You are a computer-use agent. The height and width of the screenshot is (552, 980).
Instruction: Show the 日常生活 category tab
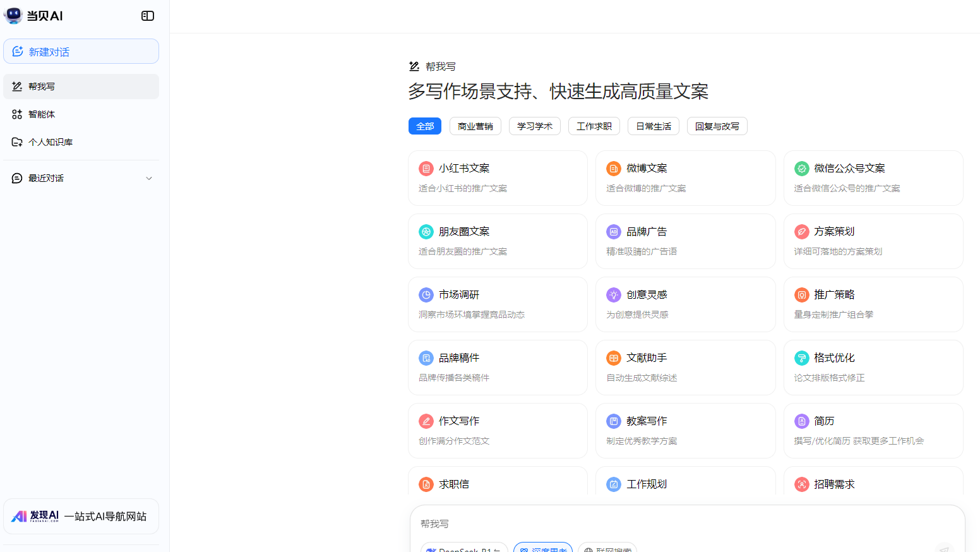pos(654,126)
